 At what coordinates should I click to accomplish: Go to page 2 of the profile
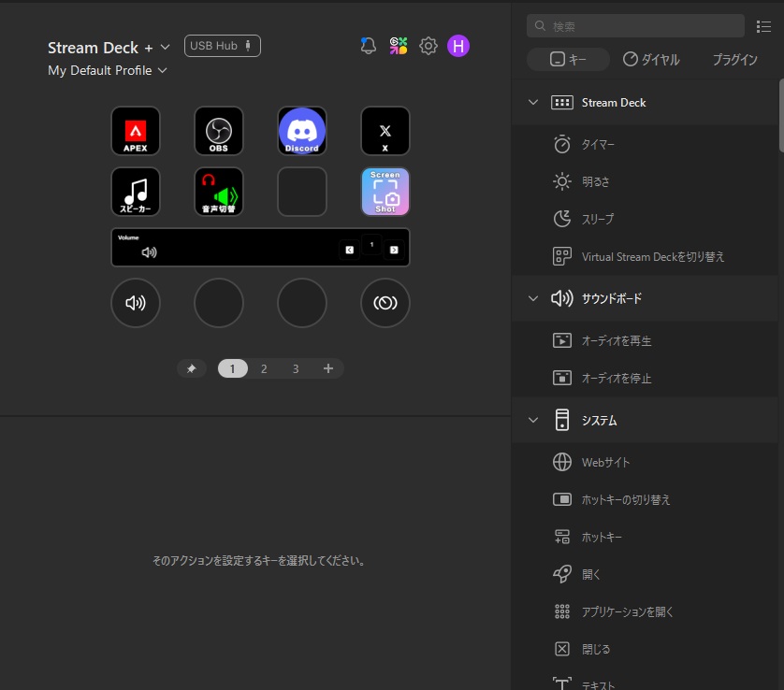coord(264,369)
